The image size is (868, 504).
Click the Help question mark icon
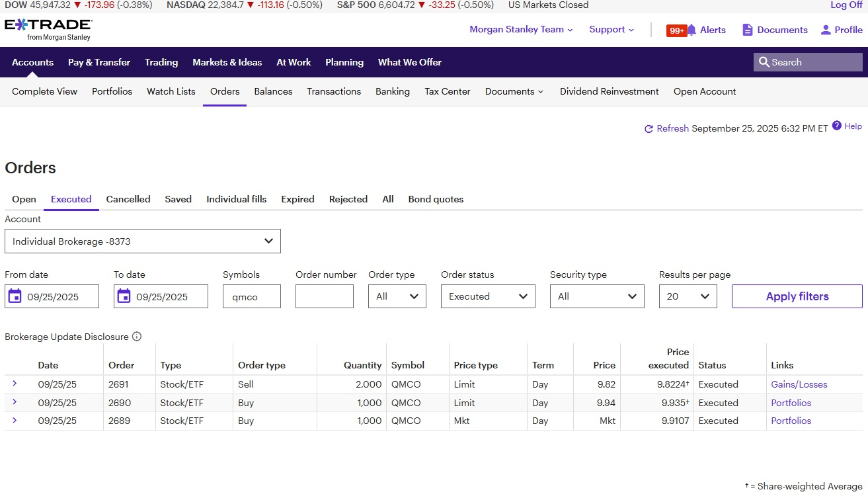(x=837, y=126)
